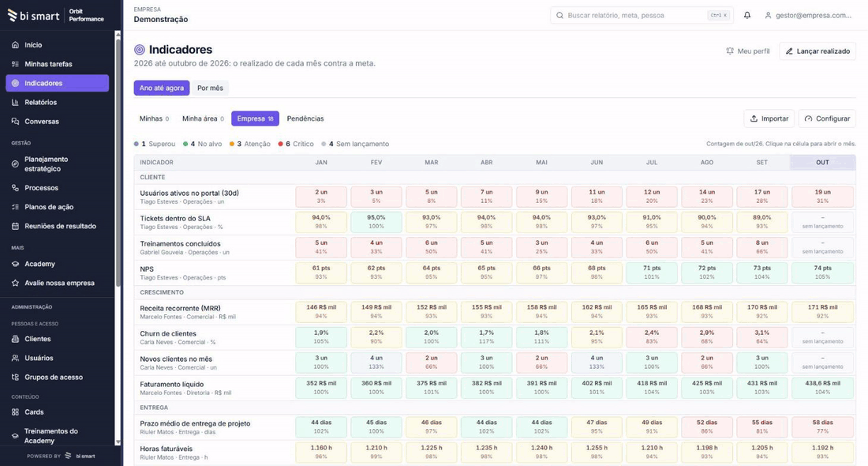Click the Indicadores target icon in sidebar
Image resolution: width=868 pixels, height=466 pixels.
tap(16, 83)
